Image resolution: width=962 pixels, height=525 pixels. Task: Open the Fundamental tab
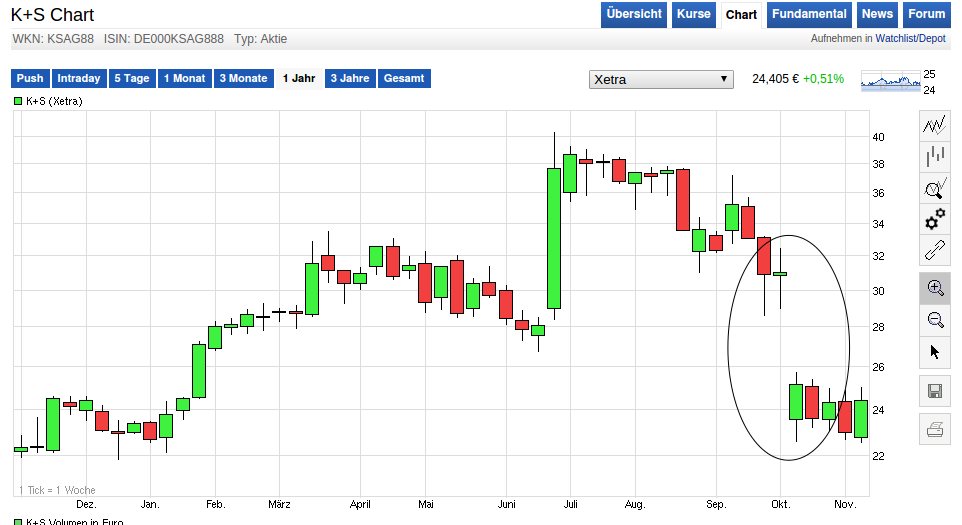pos(809,14)
